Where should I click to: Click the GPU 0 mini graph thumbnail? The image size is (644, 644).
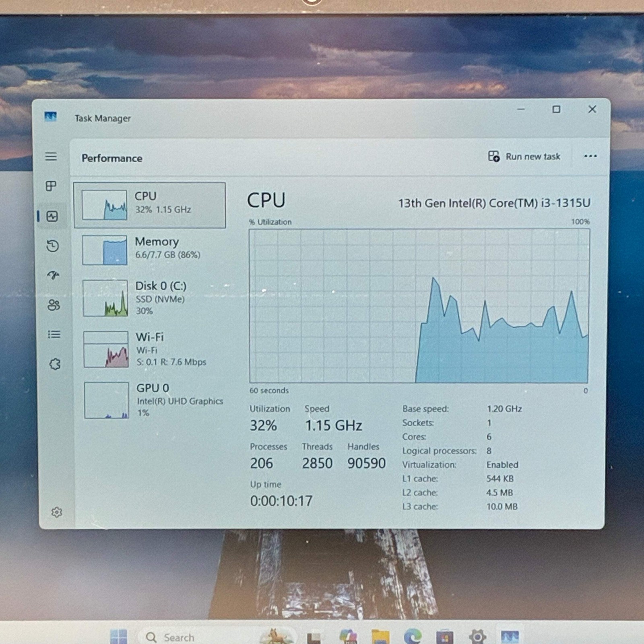[107, 400]
